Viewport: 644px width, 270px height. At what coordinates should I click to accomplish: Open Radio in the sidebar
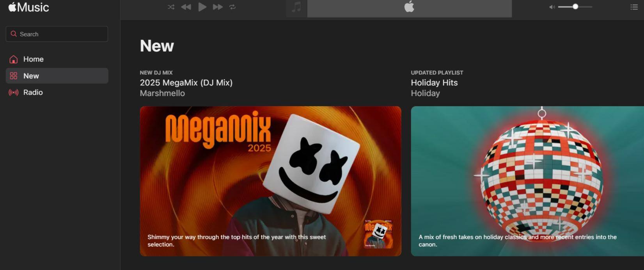(33, 93)
